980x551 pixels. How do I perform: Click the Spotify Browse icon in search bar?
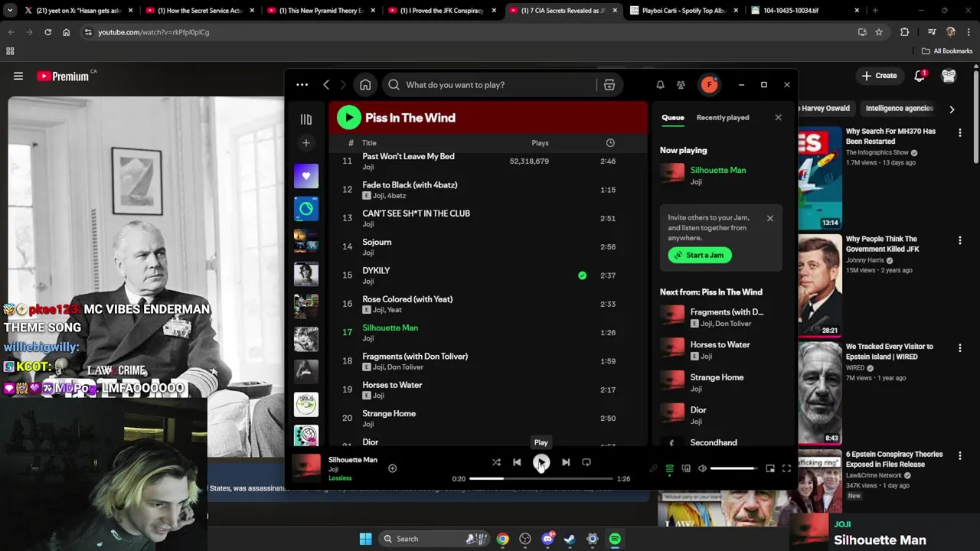pyautogui.click(x=609, y=85)
